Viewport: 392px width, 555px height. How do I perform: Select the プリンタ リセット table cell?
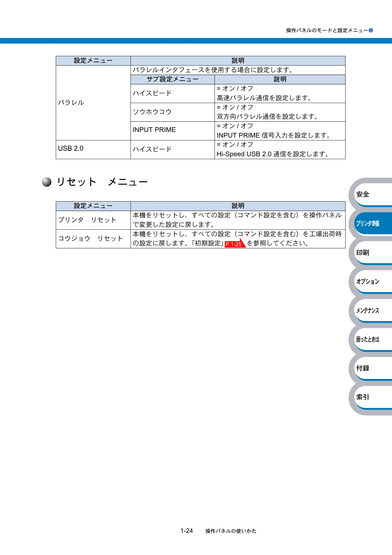tap(93, 220)
